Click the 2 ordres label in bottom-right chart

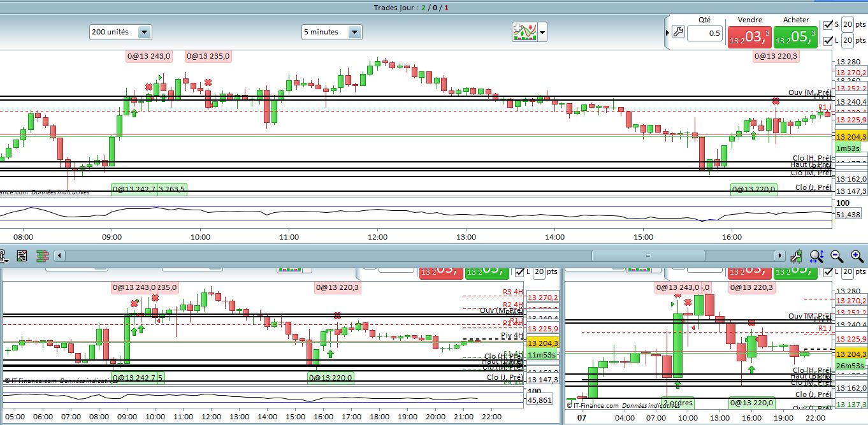(677, 403)
